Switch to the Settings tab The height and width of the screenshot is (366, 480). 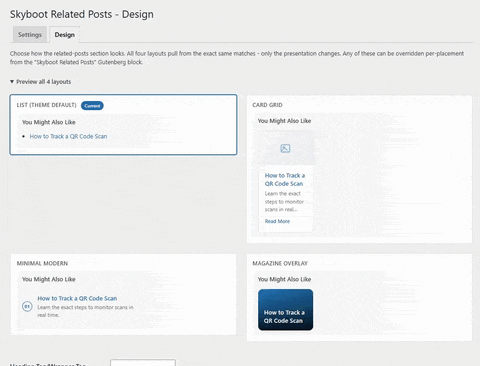click(x=30, y=35)
